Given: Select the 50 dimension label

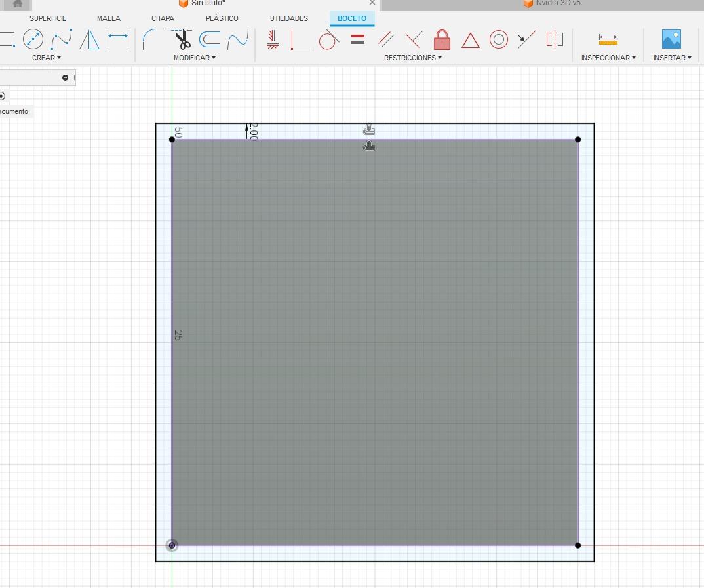Looking at the screenshot, I should pyautogui.click(x=178, y=132).
